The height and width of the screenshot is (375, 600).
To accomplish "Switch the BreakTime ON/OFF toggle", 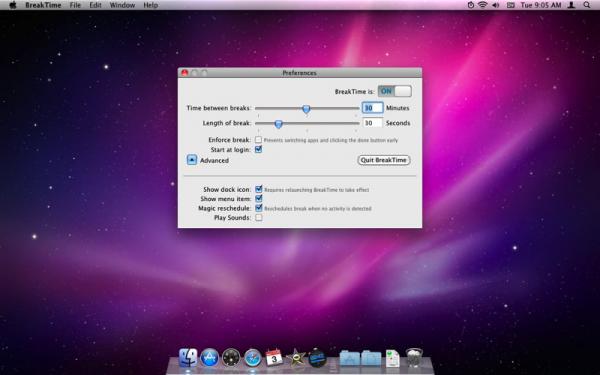I will [x=395, y=91].
